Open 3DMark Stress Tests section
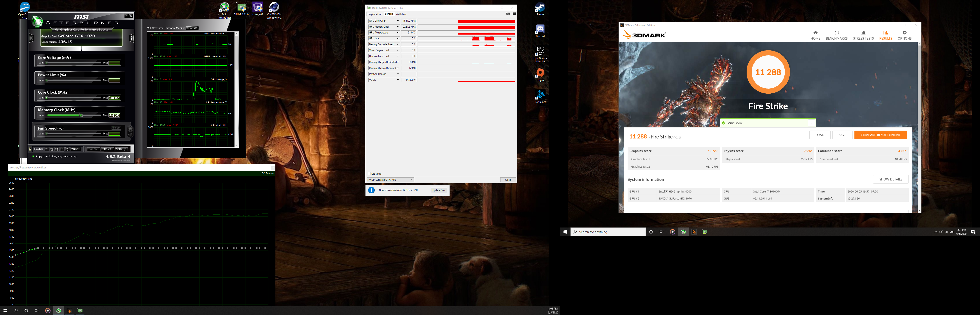 pos(863,35)
